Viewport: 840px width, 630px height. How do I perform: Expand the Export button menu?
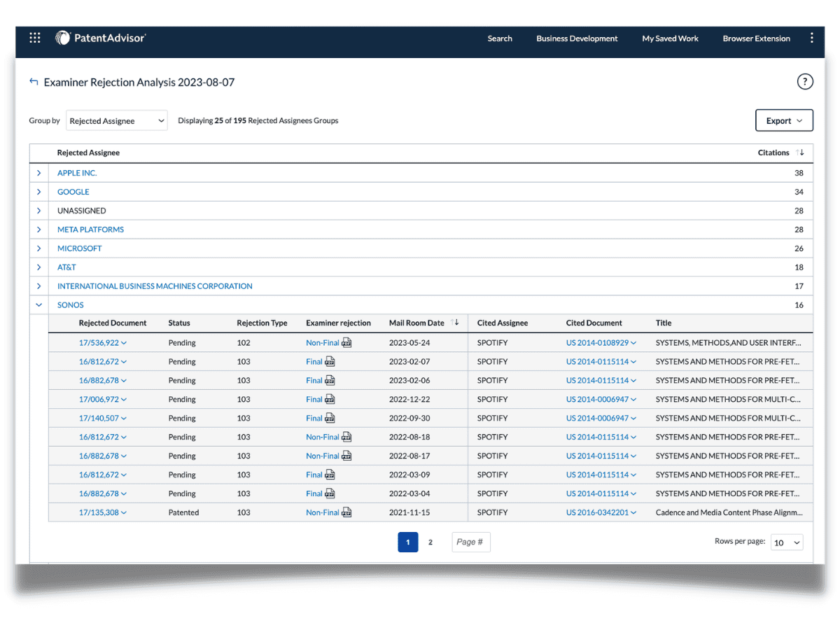[784, 120]
